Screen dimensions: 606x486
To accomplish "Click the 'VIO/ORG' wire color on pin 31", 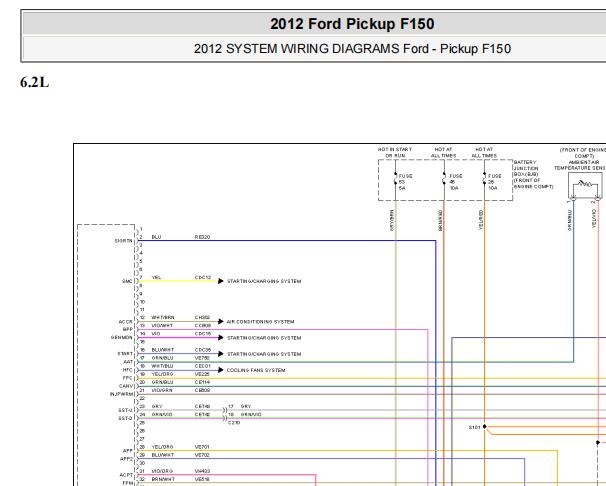I will click(x=162, y=471).
